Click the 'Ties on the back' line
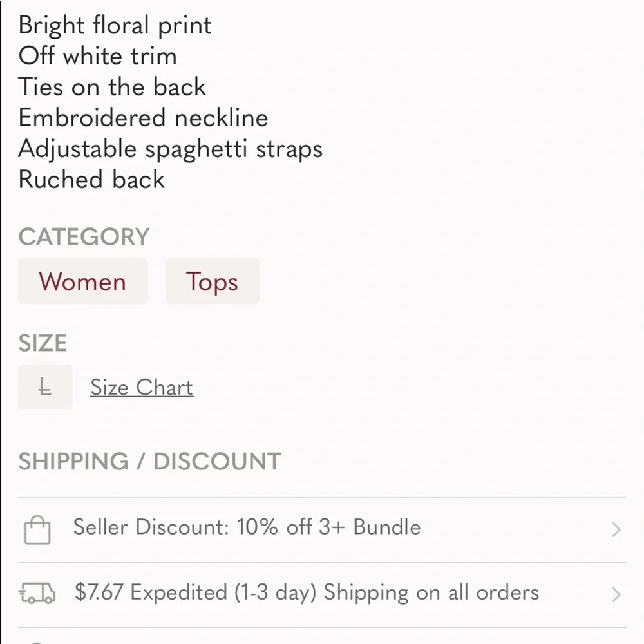Image resolution: width=644 pixels, height=644 pixels. coord(112,87)
